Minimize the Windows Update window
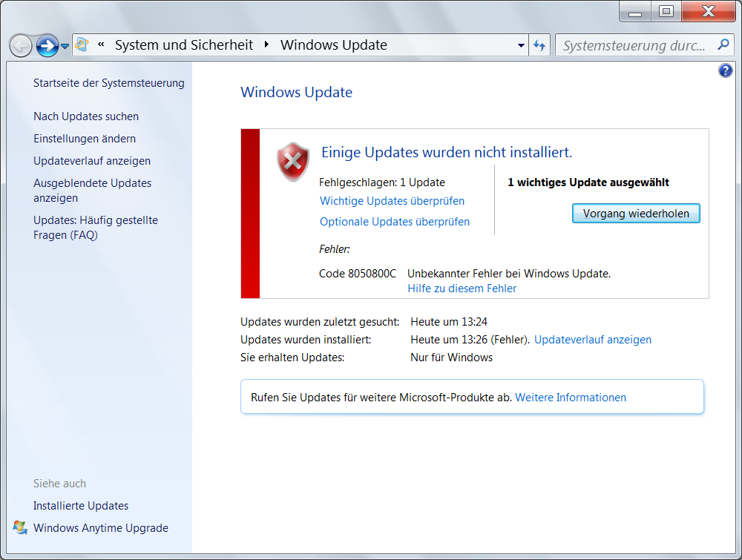The height and width of the screenshot is (560, 742). point(635,12)
